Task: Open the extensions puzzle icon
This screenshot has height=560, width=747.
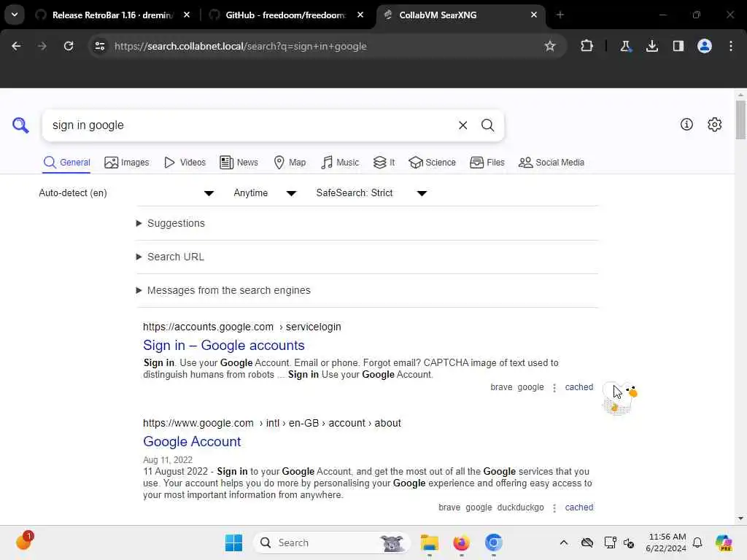Action: [587, 46]
